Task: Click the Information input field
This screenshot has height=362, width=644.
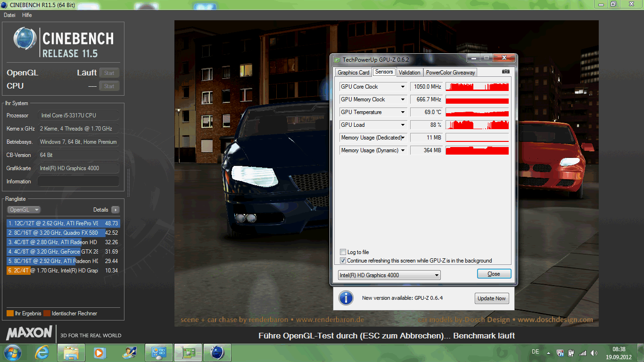Action: pos(78,181)
